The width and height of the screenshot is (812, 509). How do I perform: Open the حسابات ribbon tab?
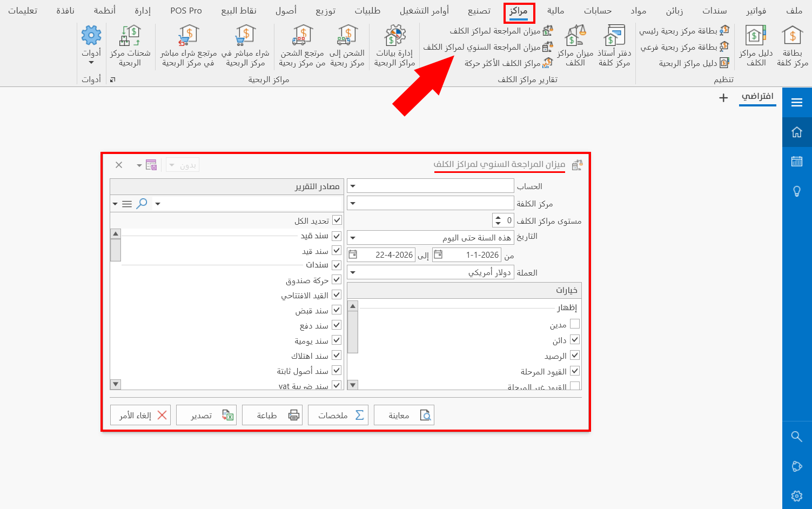tap(598, 11)
